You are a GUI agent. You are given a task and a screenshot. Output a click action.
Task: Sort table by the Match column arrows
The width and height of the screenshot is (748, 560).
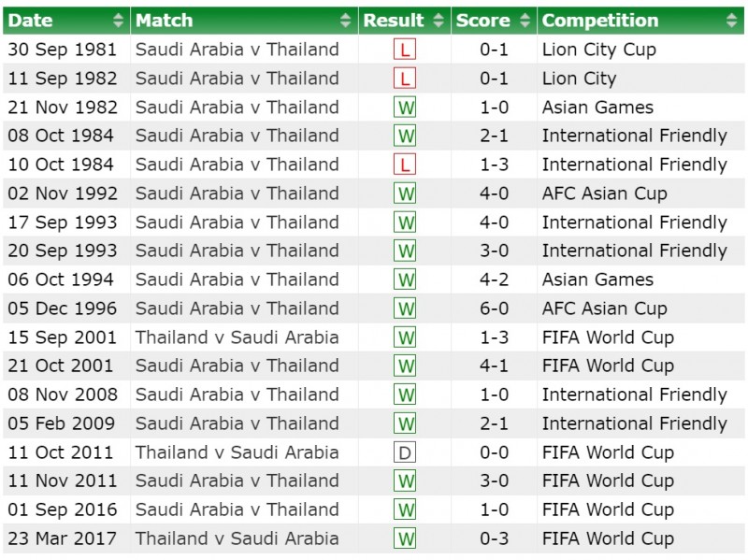click(346, 20)
